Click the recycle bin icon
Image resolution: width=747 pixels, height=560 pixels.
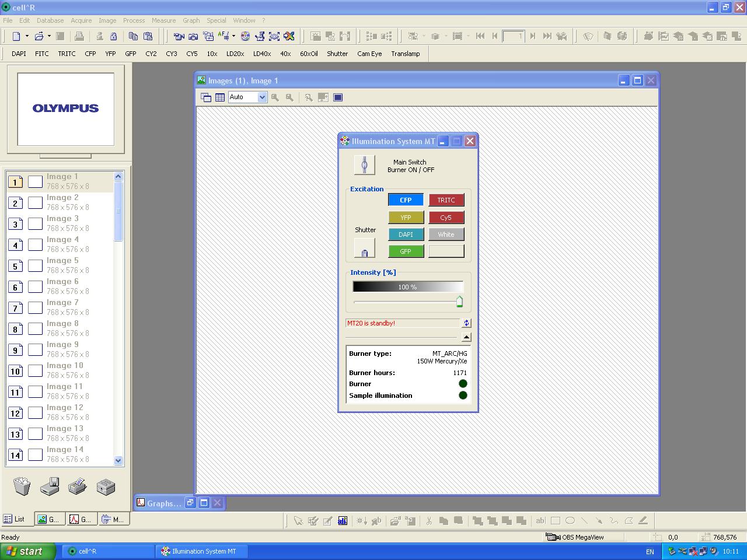tap(22, 486)
